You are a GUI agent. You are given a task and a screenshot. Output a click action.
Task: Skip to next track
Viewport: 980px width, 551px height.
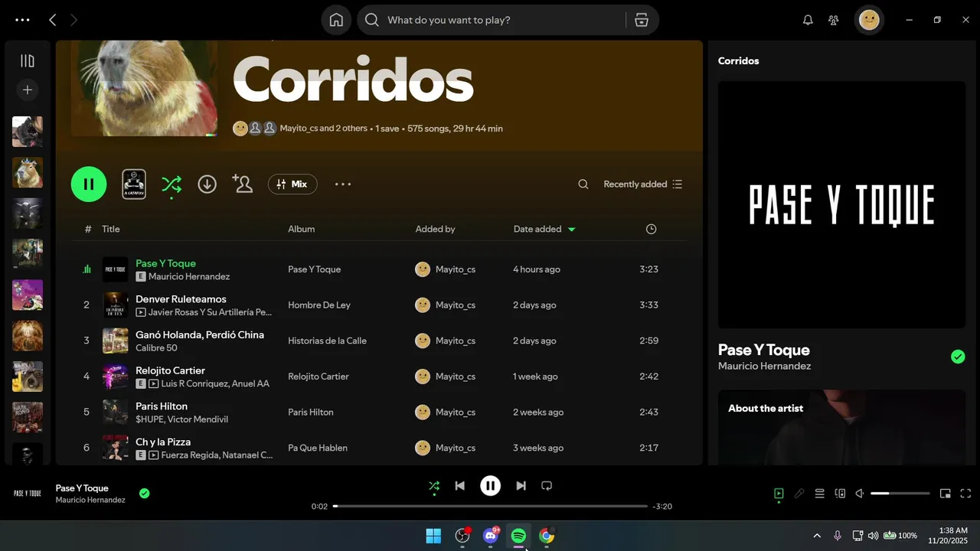point(521,485)
